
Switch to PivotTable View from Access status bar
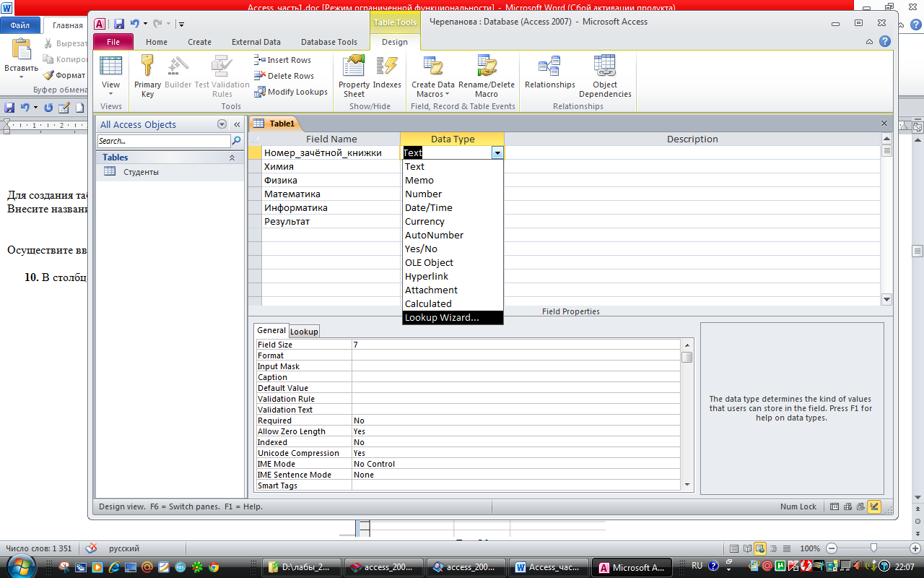tap(848, 506)
